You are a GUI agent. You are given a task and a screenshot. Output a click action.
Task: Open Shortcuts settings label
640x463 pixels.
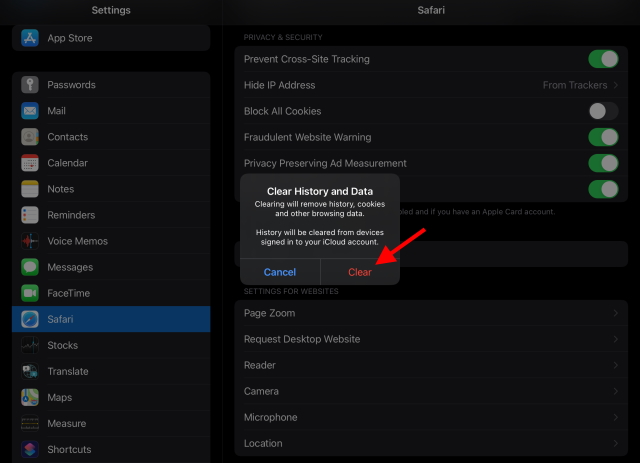pos(69,450)
